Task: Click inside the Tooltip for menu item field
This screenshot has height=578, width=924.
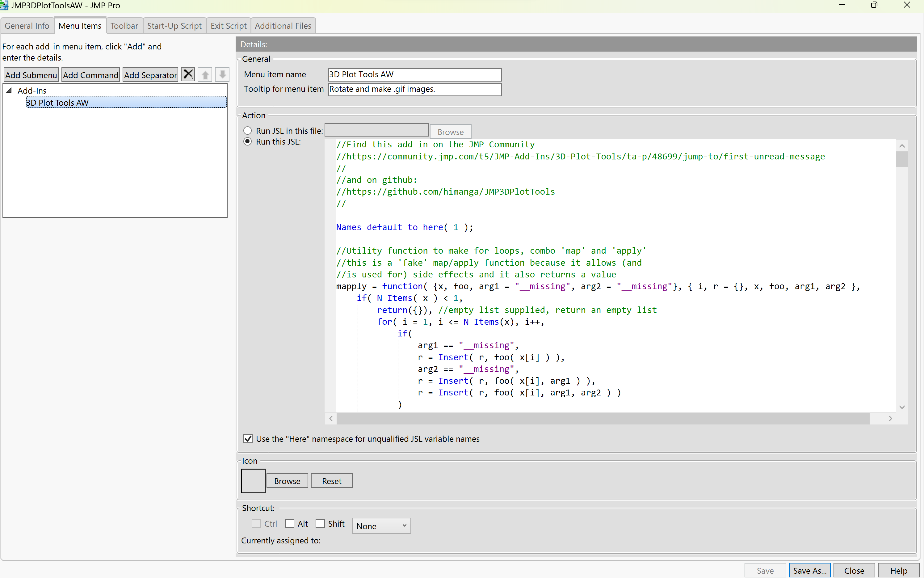Action: click(x=414, y=89)
